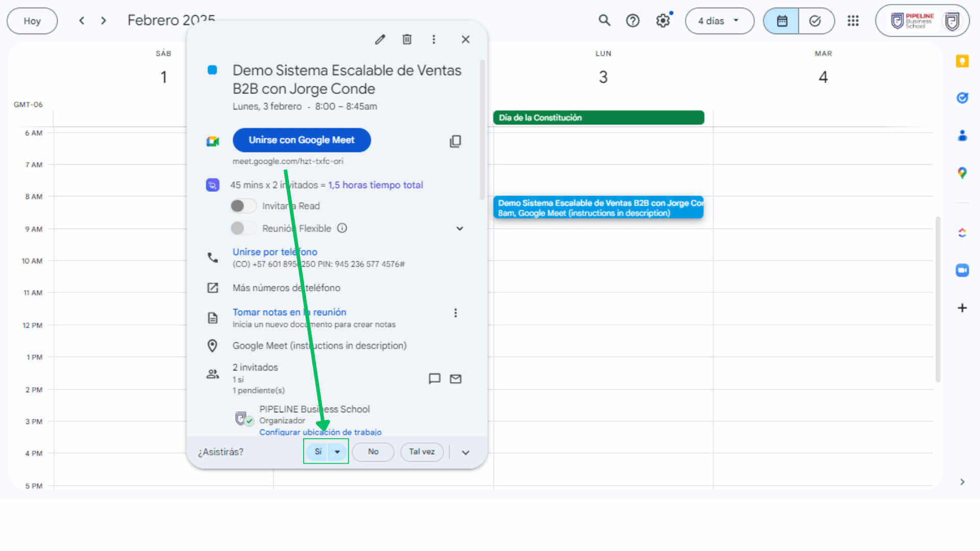The width and height of the screenshot is (980, 551).
Task: Select day number 3 header
Action: [x=603, y=77]
